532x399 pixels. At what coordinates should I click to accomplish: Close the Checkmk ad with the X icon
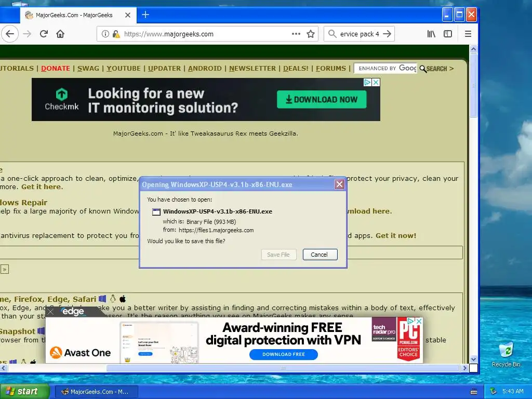tap(376, 83)
